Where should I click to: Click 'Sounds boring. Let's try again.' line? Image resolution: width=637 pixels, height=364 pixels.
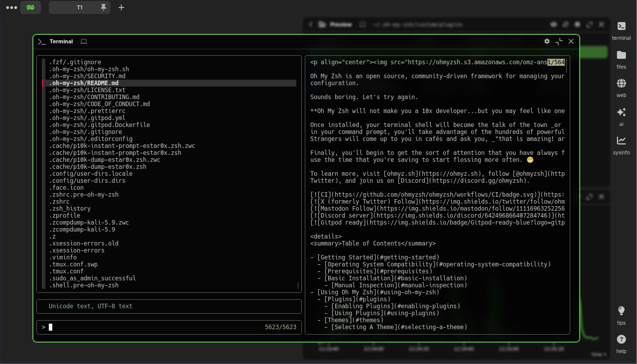pos(364,97)
